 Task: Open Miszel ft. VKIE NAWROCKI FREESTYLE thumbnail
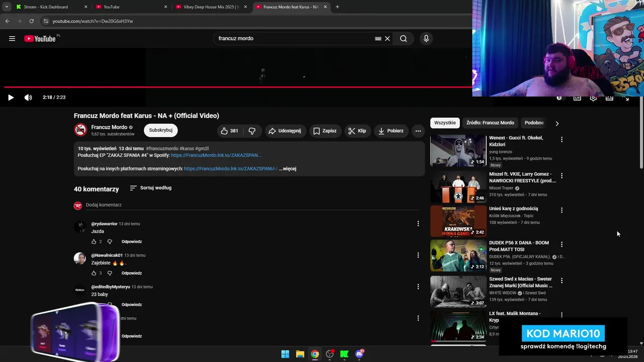[458, 187]
